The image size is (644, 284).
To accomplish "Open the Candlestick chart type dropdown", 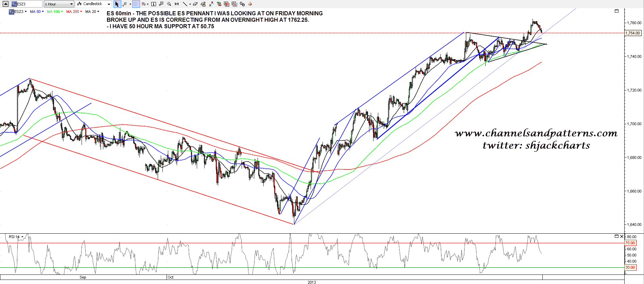I will tap(94, 4).
